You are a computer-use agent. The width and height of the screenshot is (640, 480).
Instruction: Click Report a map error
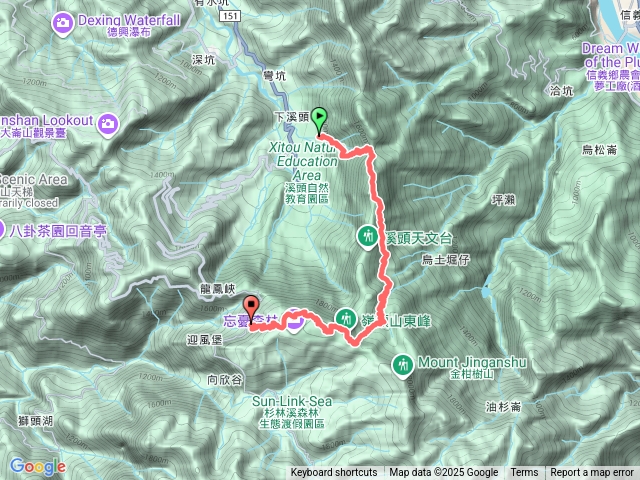592,473
